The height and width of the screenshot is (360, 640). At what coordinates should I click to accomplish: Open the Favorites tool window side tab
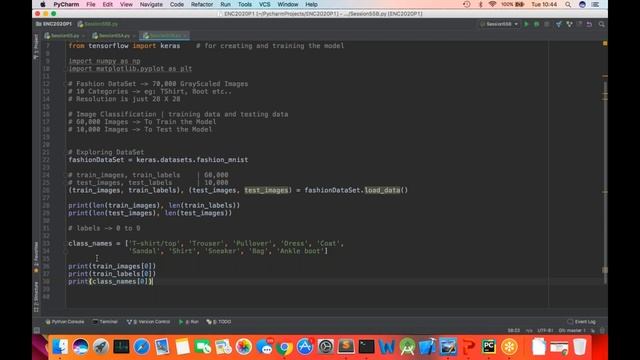click(x=36, y=257)
